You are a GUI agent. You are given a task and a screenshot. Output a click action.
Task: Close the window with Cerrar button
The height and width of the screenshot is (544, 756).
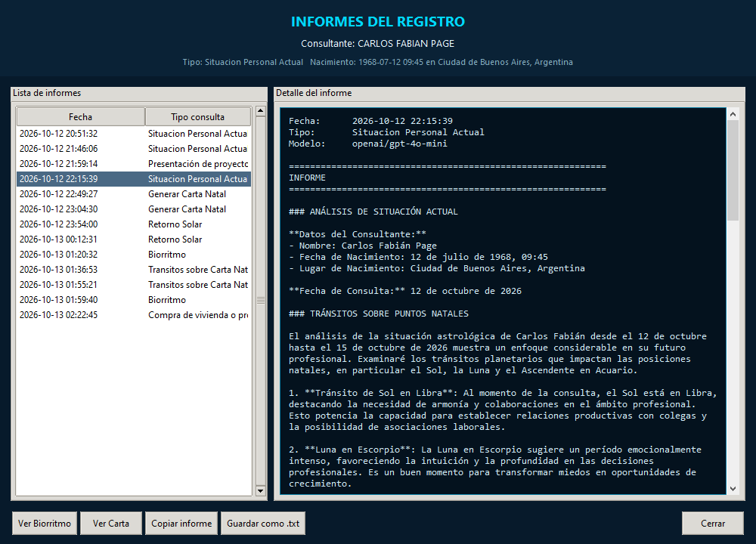(x=713, y=524)
